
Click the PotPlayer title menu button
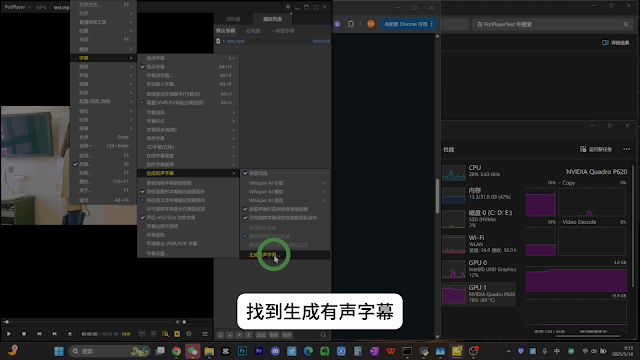point(18,7)
